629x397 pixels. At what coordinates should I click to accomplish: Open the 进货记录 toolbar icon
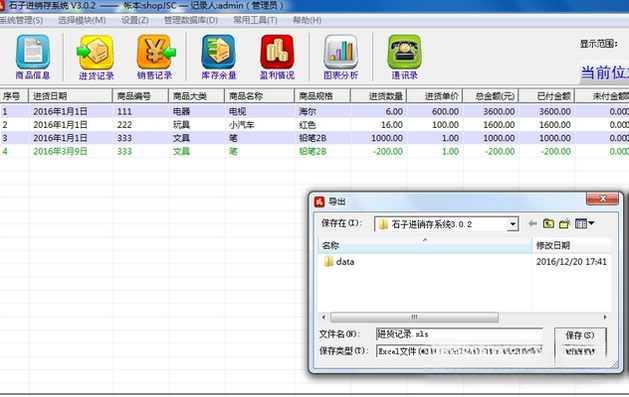click(x=96, y=57)
